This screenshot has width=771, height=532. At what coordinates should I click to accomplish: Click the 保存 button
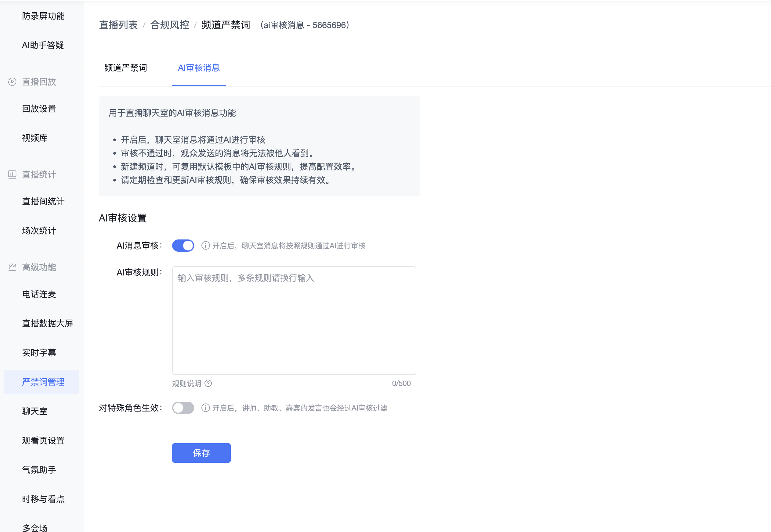[x=201, y=453]
